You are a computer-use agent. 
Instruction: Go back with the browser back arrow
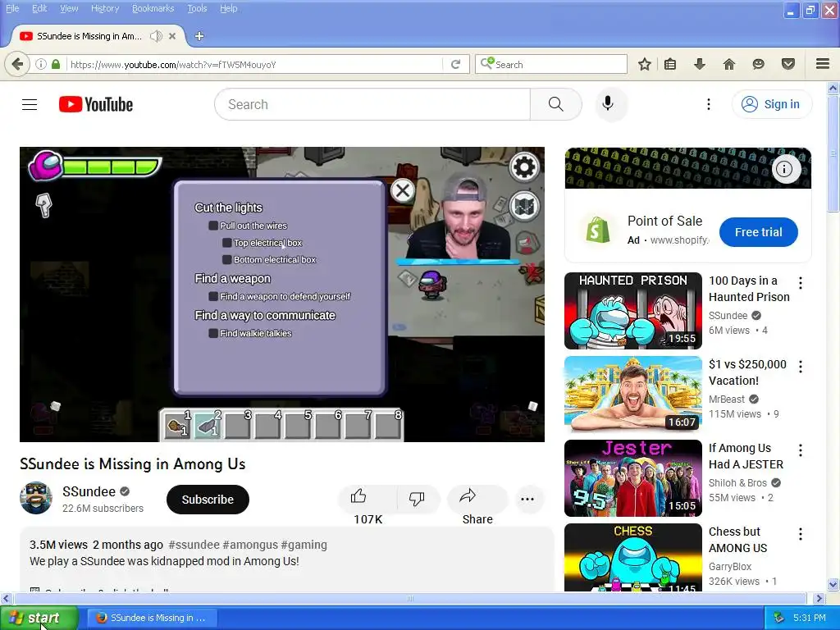pos(17,64)
